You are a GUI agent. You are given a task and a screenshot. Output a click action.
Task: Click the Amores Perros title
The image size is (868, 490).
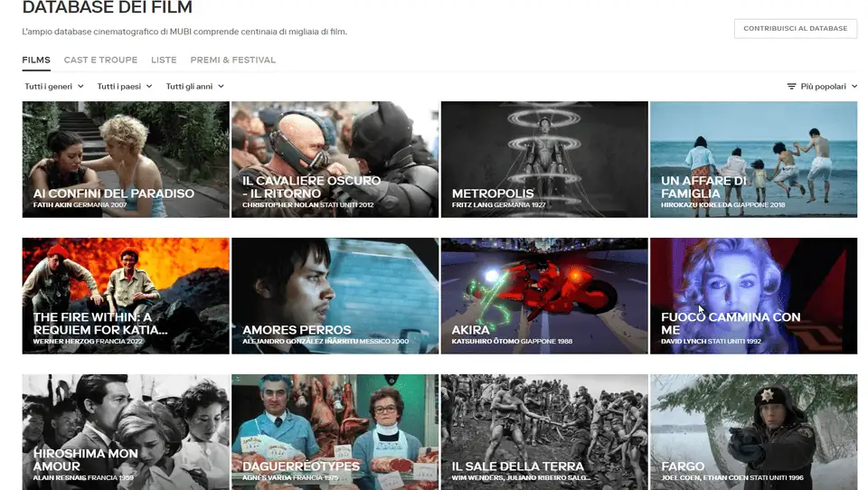pos(297,330)
